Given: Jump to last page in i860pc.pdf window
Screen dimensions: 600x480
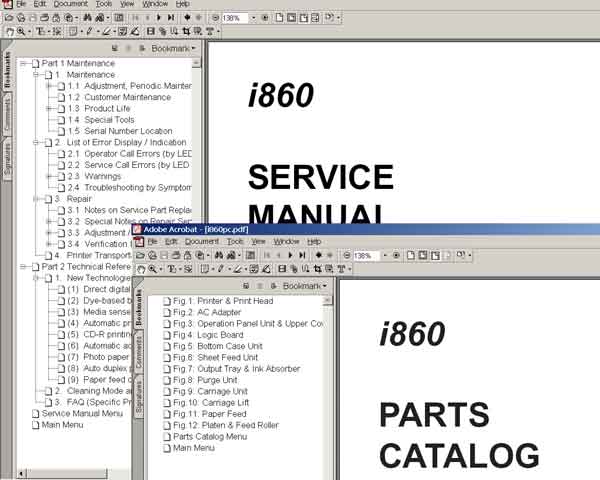Looking at the screenshot, I should (x=302, y=255).
